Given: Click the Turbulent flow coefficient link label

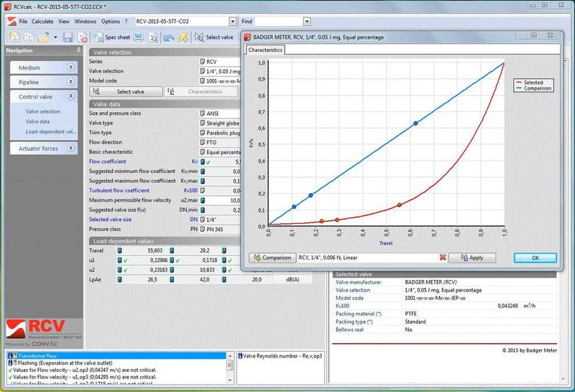Looking at the screenshot, I should pos(119,190).
